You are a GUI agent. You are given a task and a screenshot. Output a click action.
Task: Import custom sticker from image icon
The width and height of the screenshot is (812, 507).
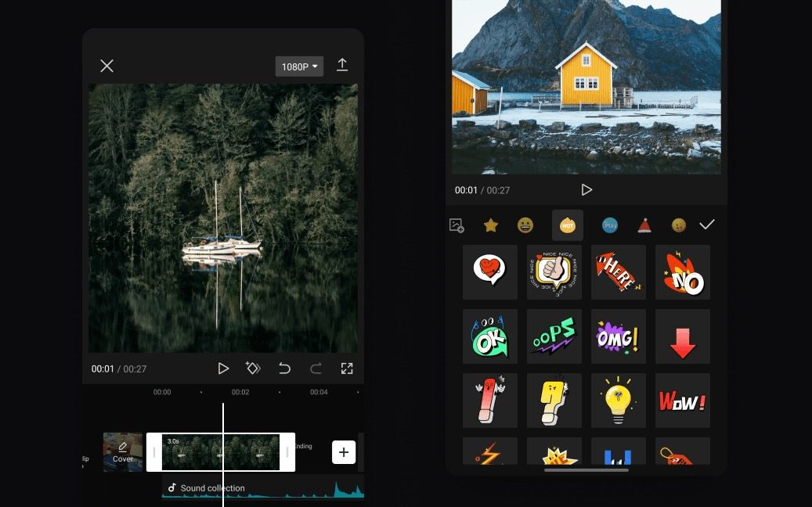[457, 225]
